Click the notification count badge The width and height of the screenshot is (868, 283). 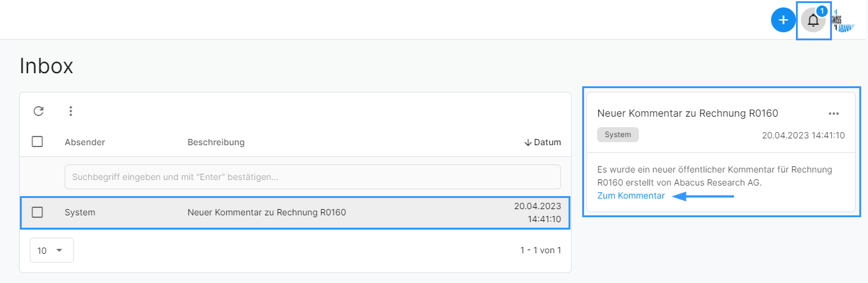pos(822,11)
